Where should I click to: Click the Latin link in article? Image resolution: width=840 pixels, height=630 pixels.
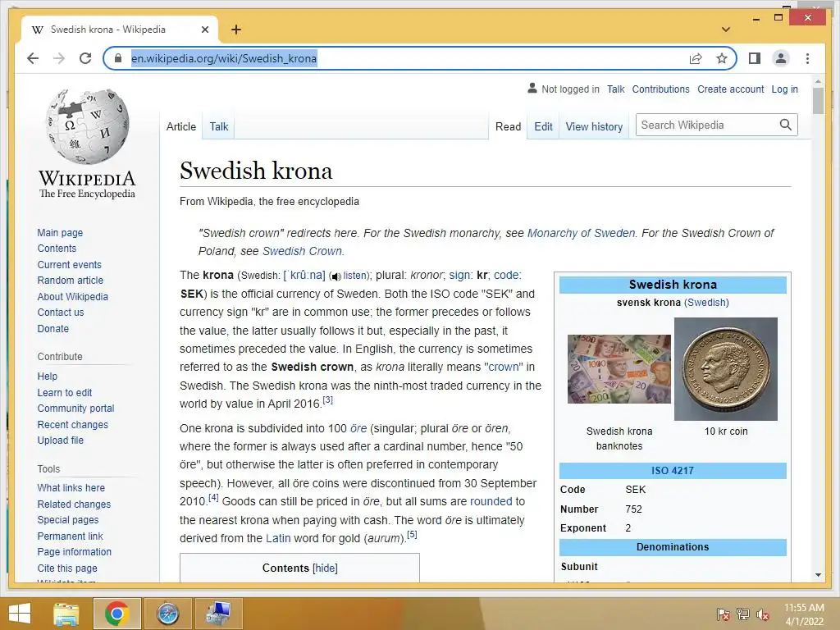point(278,538)
